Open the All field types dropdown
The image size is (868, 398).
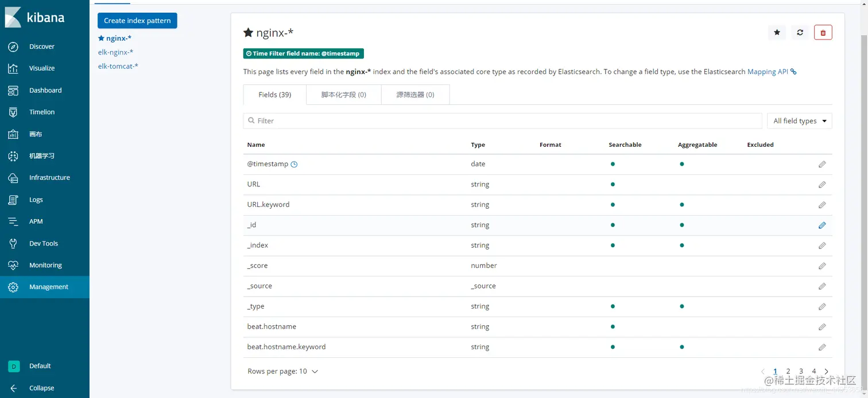[x=800, y=121]
